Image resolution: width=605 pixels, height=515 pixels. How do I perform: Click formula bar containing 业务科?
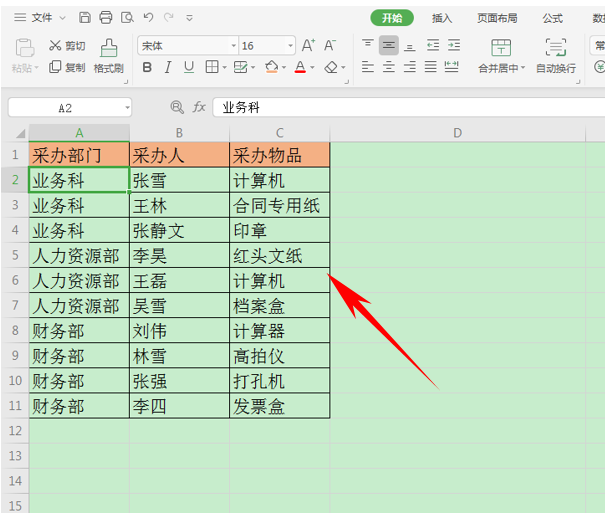click(x=409, y=107)
